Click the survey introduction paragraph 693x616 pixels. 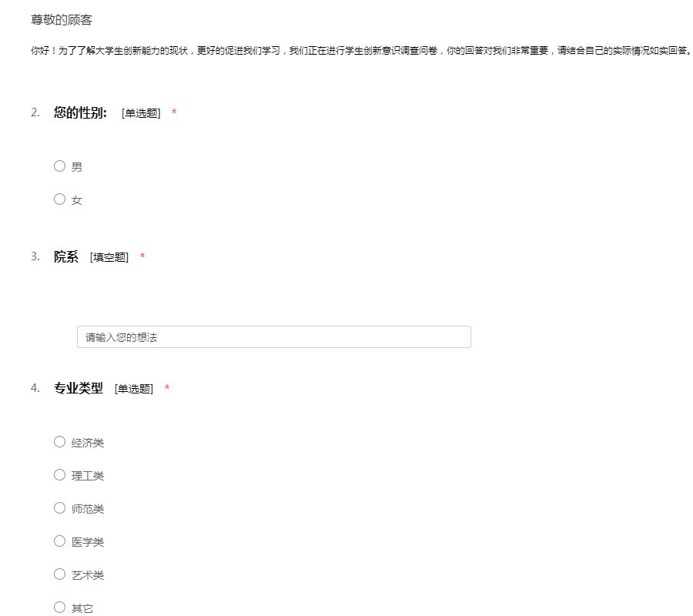(x=360, y=51)
